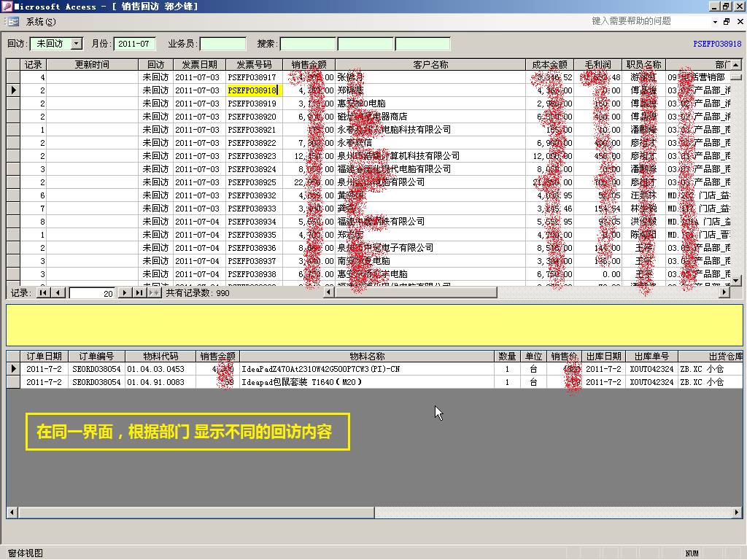This screenshot has width=747, height=560.
Task: Click the form icon beside 系统 menu
Action: tap(13, 22)
